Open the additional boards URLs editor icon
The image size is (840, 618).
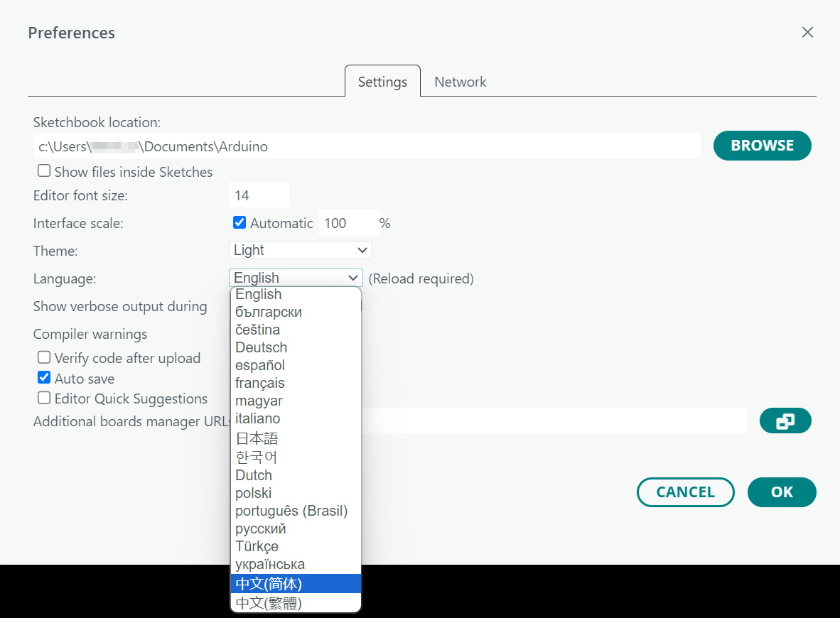(x=785, y=421)
